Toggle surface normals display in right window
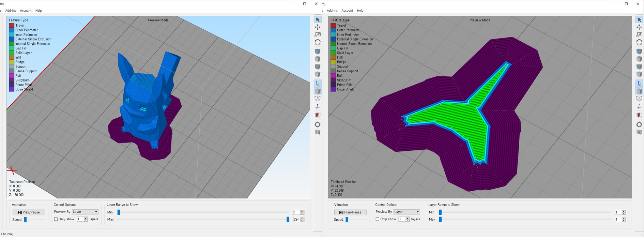This screenshot has width=644, height=237. [639, 106]
